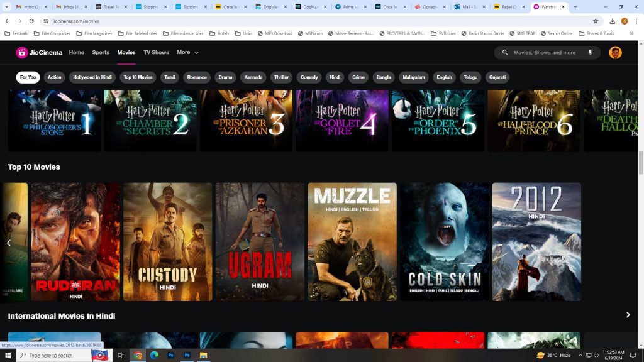The image size is (644, 362).
Task: Reload the page
Action: tap(31, 21)
